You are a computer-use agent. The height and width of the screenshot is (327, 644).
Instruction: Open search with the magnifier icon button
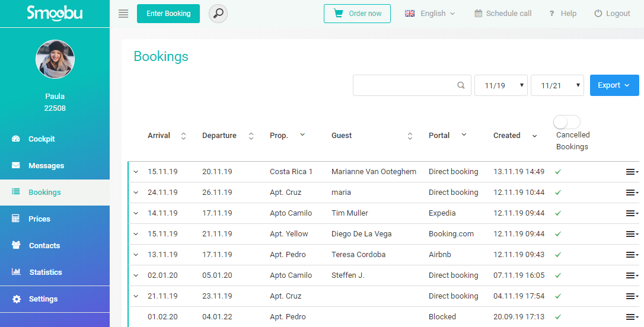point(218,14)
